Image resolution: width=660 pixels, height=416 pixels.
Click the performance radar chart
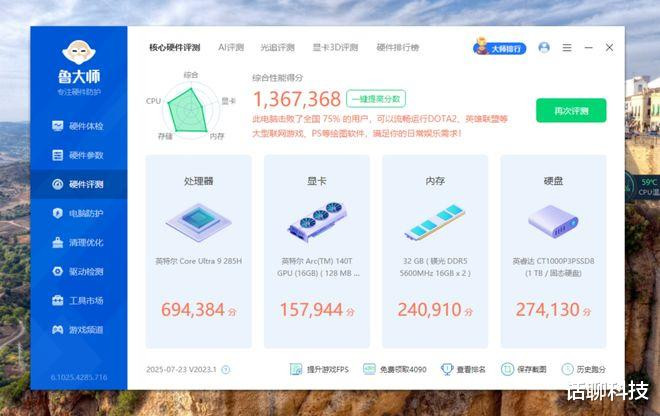coord(190,109)
